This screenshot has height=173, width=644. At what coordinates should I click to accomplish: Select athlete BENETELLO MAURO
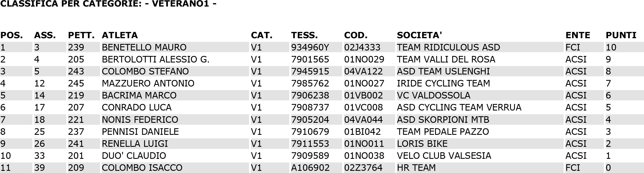click(144, 47)
